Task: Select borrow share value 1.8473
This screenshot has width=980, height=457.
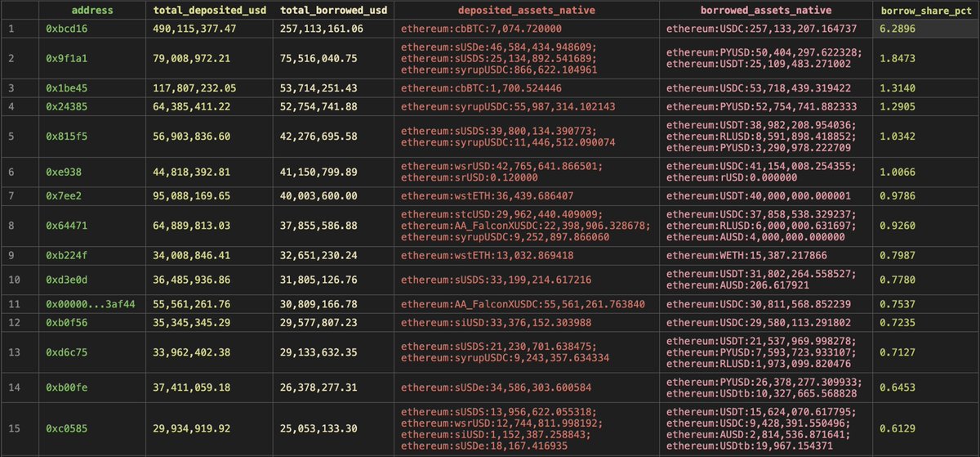Action: (x=897, y=59)
